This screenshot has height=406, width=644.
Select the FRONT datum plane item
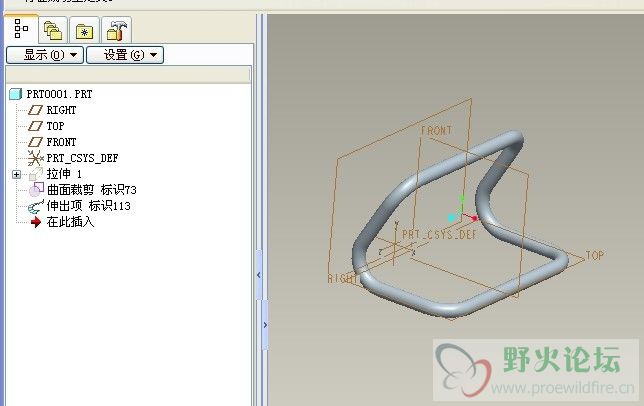point(61,142)
